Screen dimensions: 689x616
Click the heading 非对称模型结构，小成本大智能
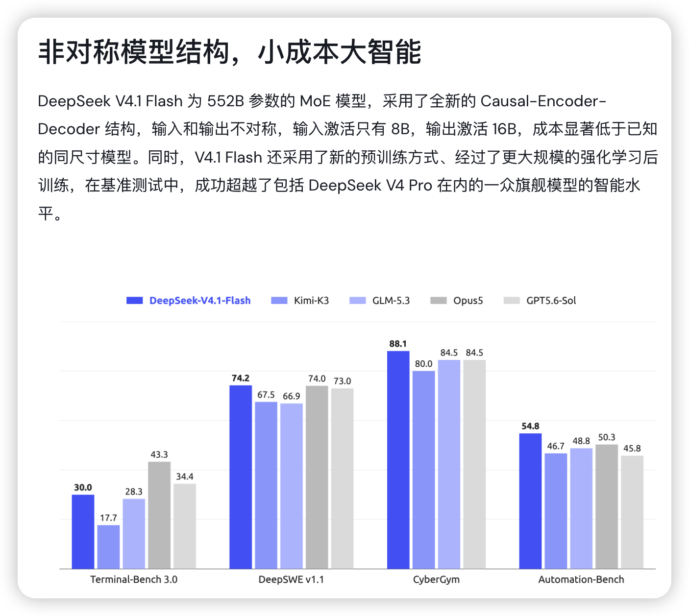click(230, 52)
